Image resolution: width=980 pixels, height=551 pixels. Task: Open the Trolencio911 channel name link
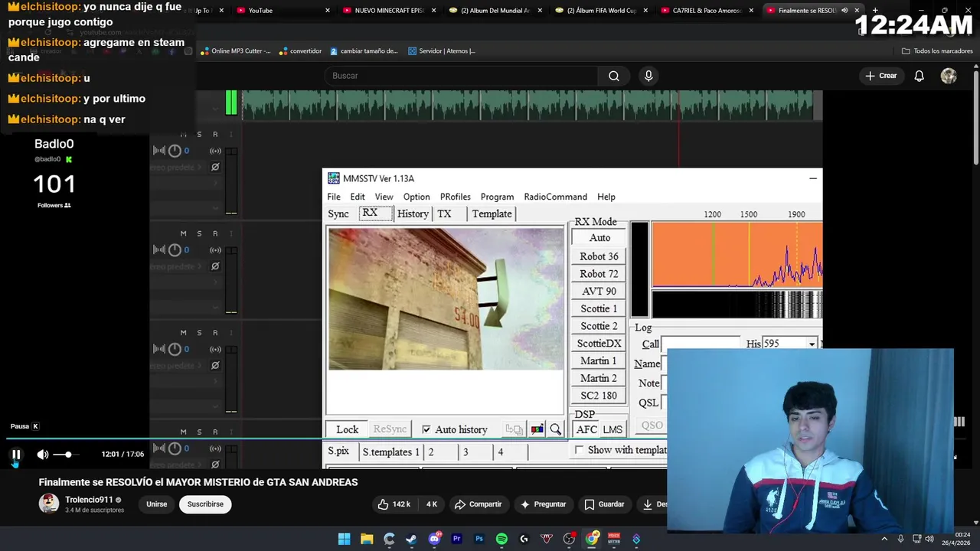[x=89, y=500]
